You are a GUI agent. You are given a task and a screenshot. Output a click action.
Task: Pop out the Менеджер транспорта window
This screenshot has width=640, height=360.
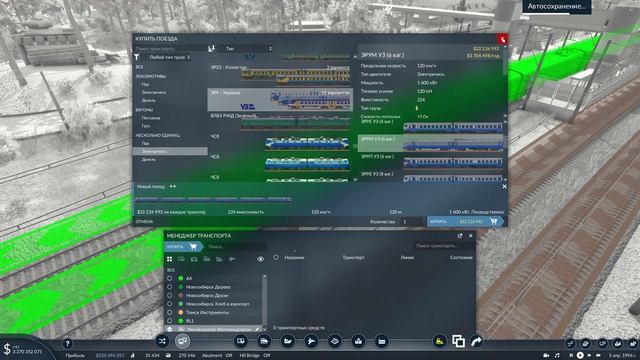click(x=460, y=236)
